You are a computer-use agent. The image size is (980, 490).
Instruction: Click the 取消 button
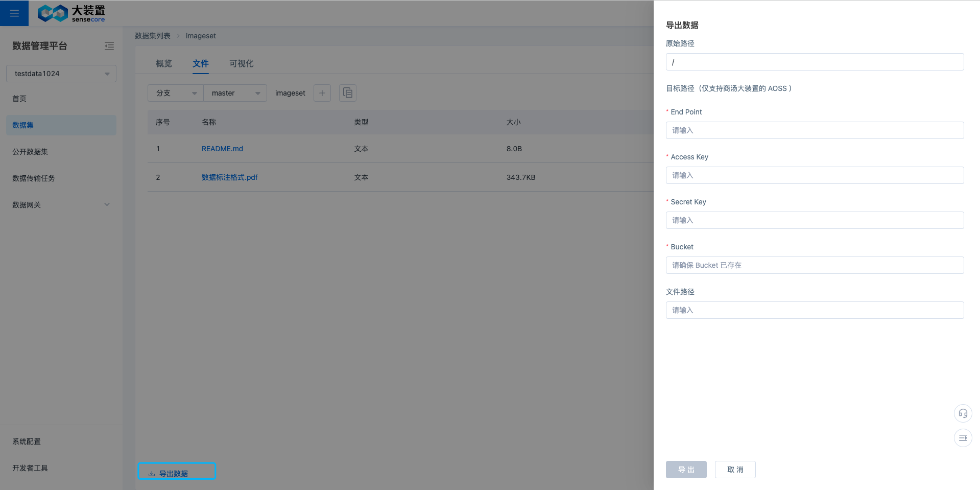[735, 470]
